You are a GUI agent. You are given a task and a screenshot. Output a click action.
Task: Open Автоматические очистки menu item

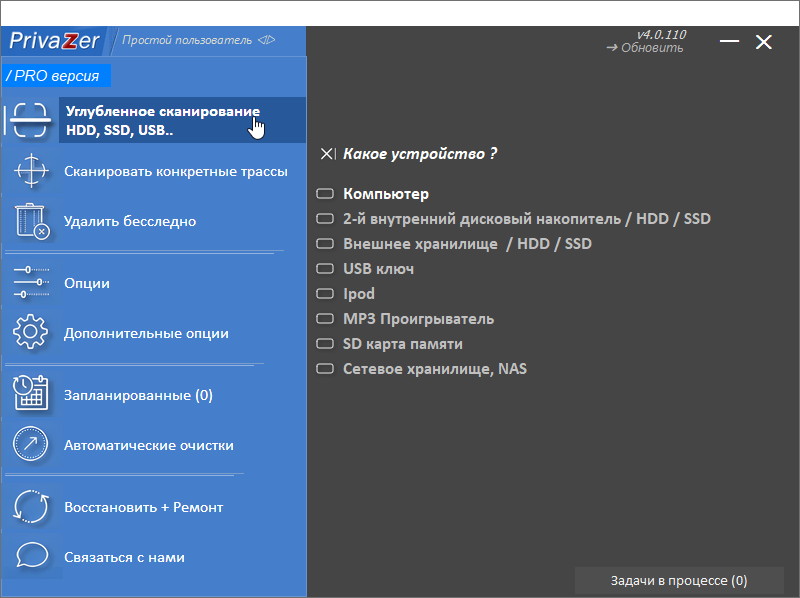click(149, 445)
